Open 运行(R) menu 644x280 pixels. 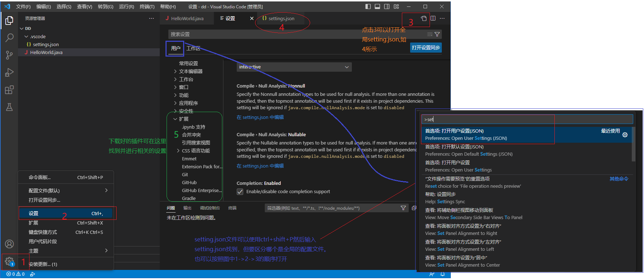[x=126, y=6]
